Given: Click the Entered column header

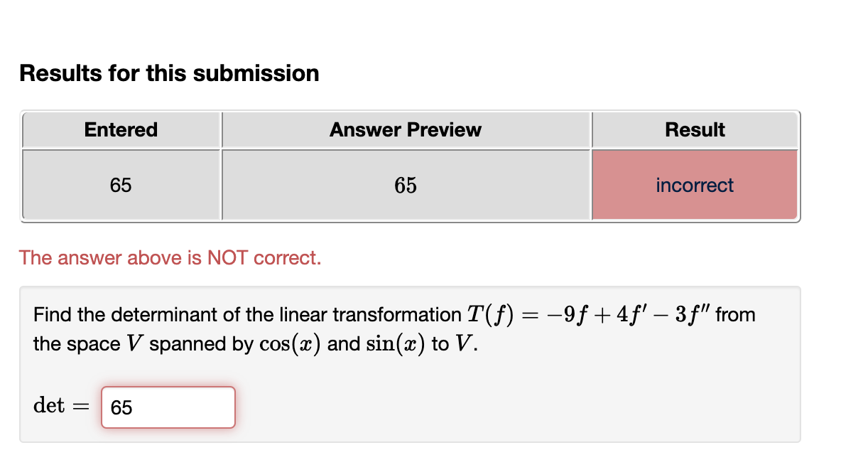Looking at the screenshot, I should 121,129.
